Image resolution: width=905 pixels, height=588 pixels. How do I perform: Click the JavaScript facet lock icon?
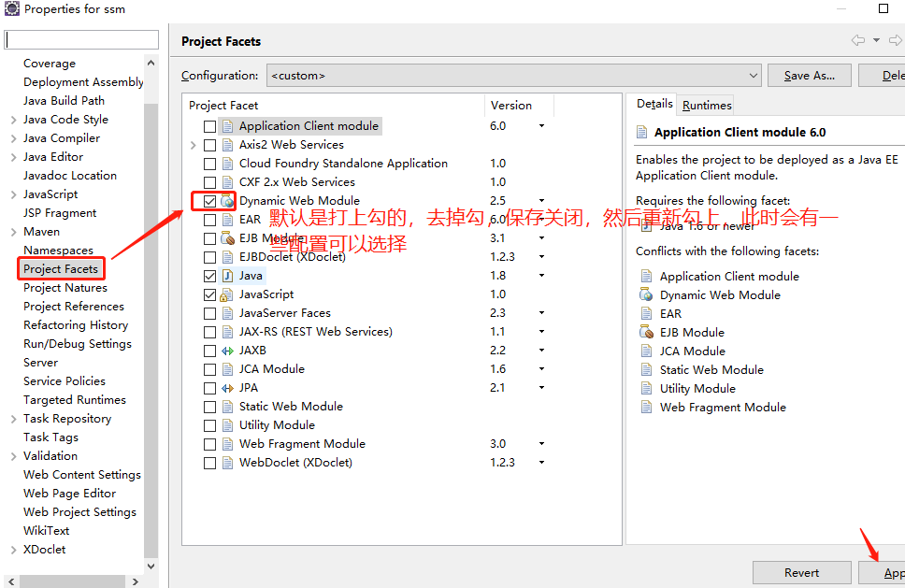coord(226,294)
